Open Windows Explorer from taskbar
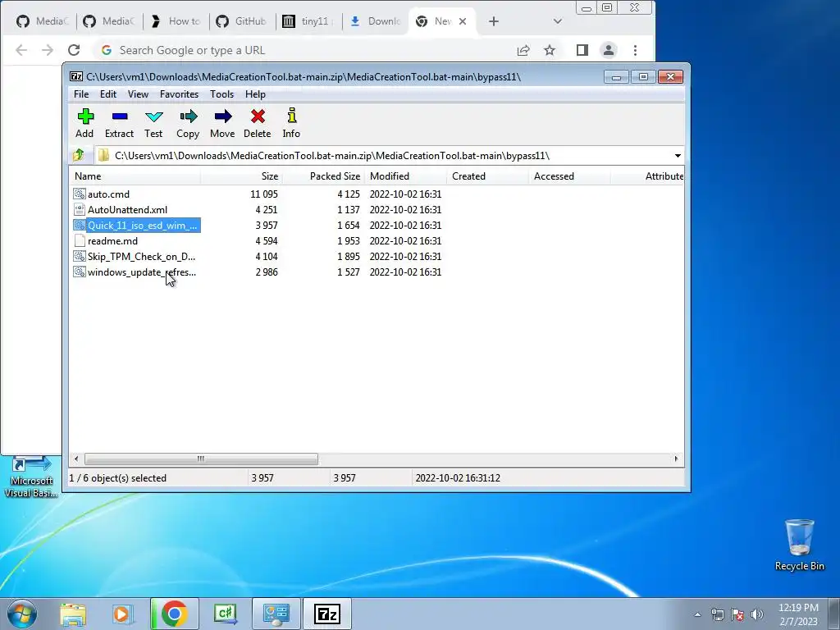Viewport: 840px width, 630px height. [x=73, y=614]
